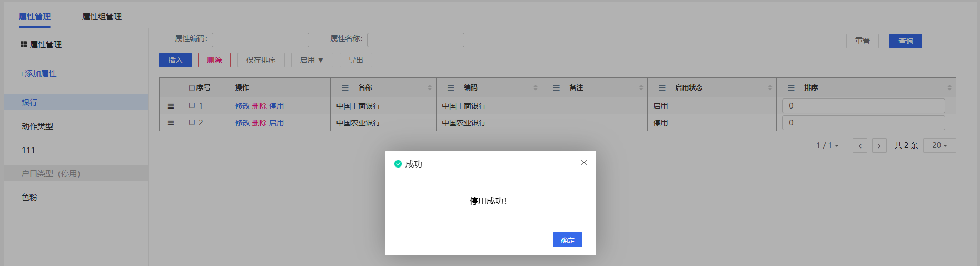
Task: Select 111 in the attribute list
Action: coord(76,150)
